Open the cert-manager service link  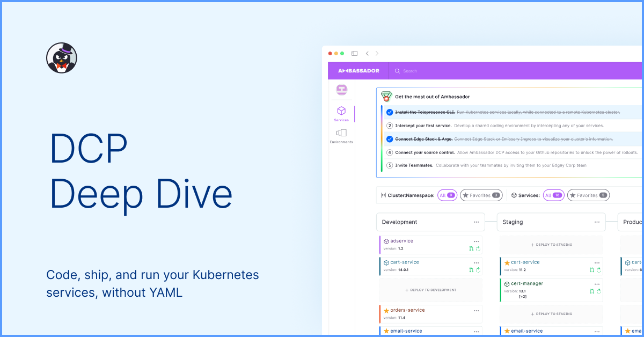(527, 283)
